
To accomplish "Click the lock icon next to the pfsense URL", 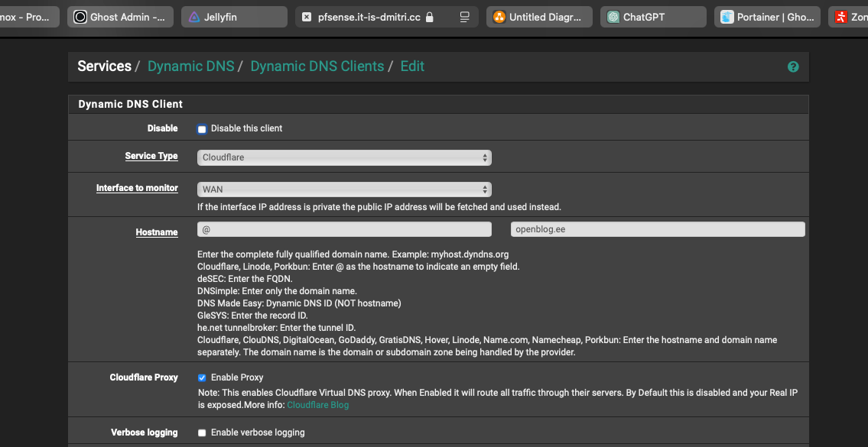I will [x=430, y=17].
